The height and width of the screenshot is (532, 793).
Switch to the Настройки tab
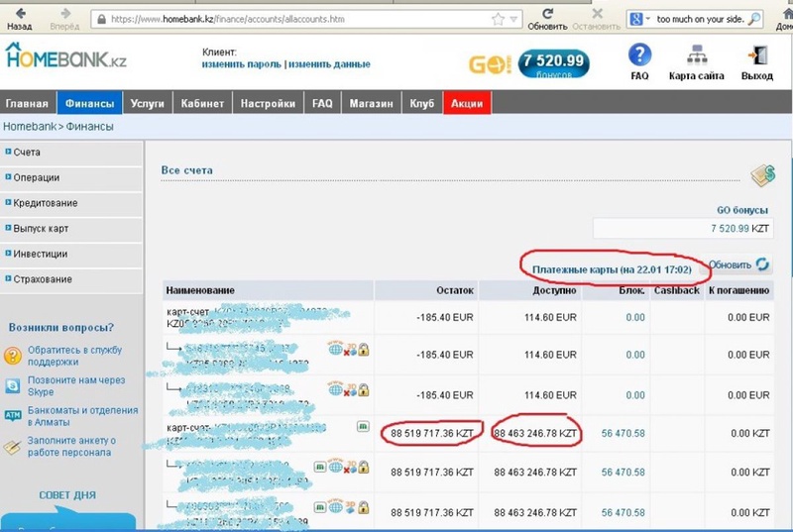pos(268,103)
